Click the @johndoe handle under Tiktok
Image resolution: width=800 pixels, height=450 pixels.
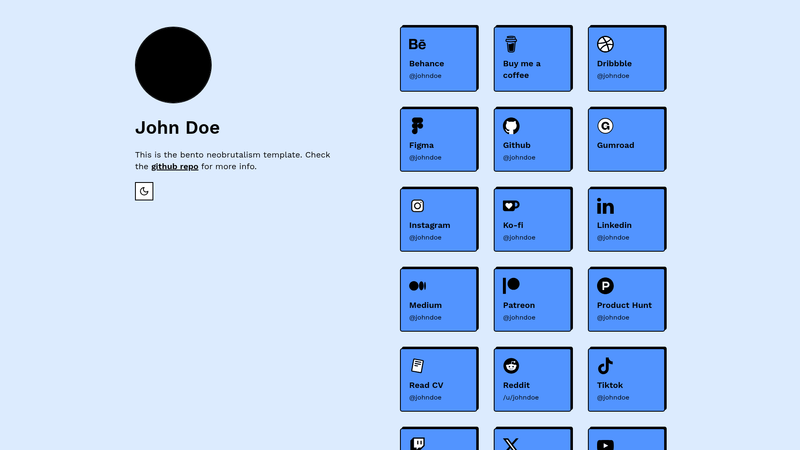click(x=613, y=397)
